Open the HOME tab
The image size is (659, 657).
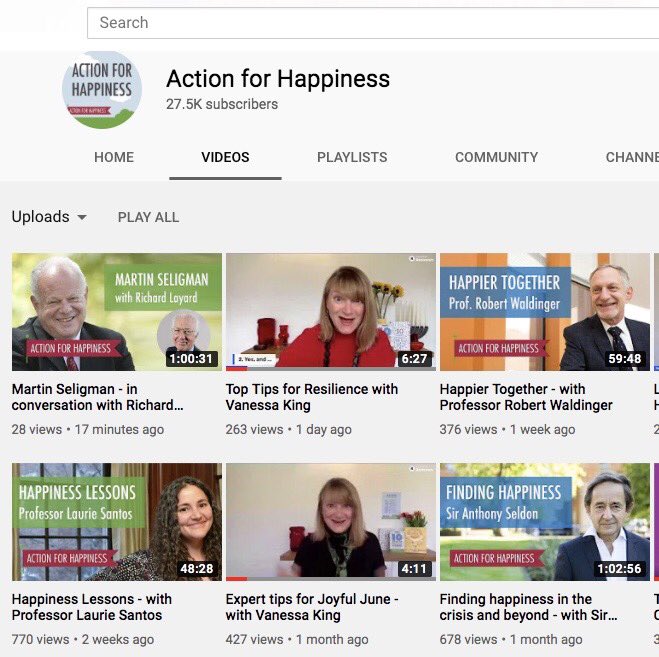(114, 157)
